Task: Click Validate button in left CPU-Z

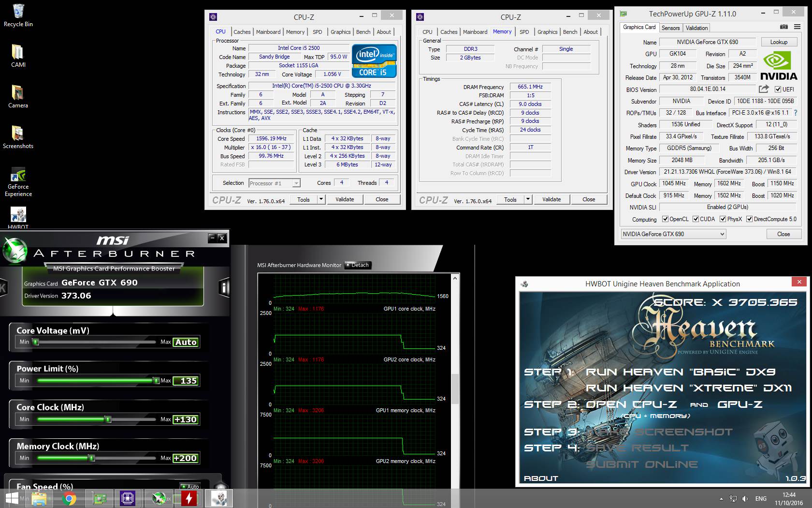Action: (x=345, y=199)
